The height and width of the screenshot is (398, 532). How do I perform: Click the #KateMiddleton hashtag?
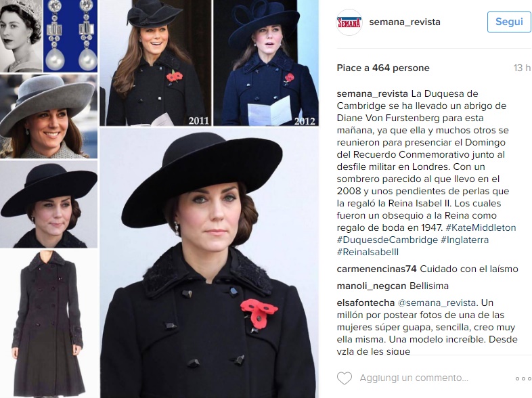(481, 227)
